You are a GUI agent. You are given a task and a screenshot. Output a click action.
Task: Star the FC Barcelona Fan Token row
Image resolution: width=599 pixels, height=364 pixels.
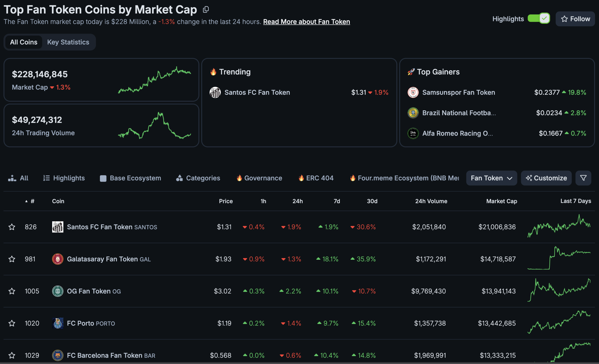click(x=11, y=355)
